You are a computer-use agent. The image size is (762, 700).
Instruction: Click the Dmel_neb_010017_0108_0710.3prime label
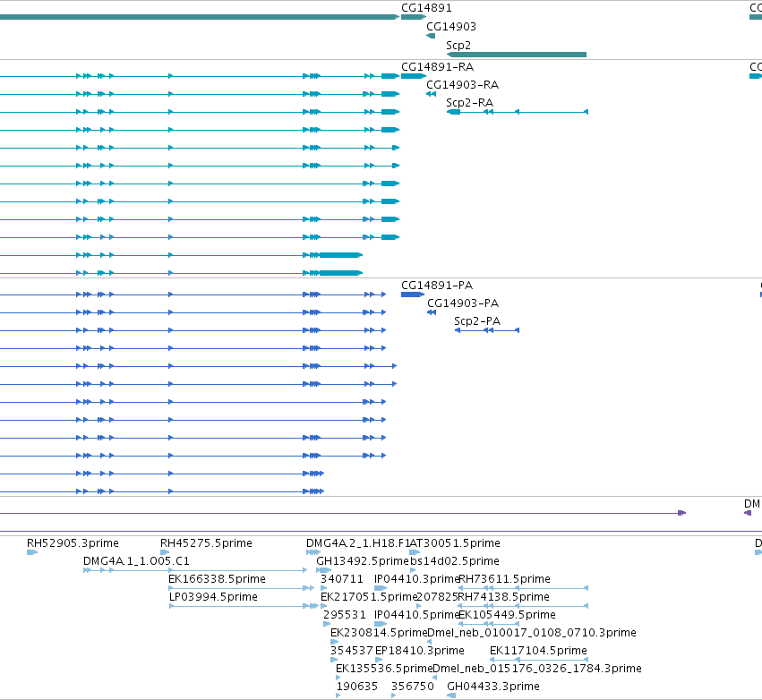coord(532,633)
